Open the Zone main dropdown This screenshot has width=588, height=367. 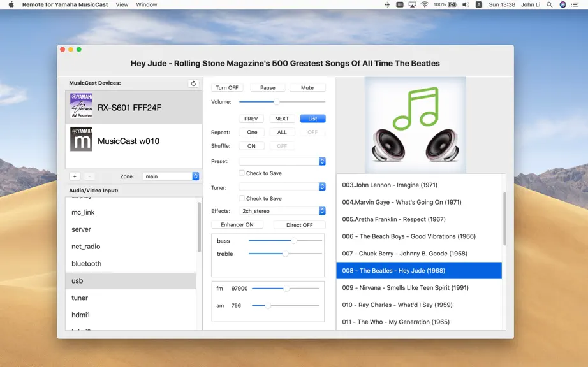[171, 176]
